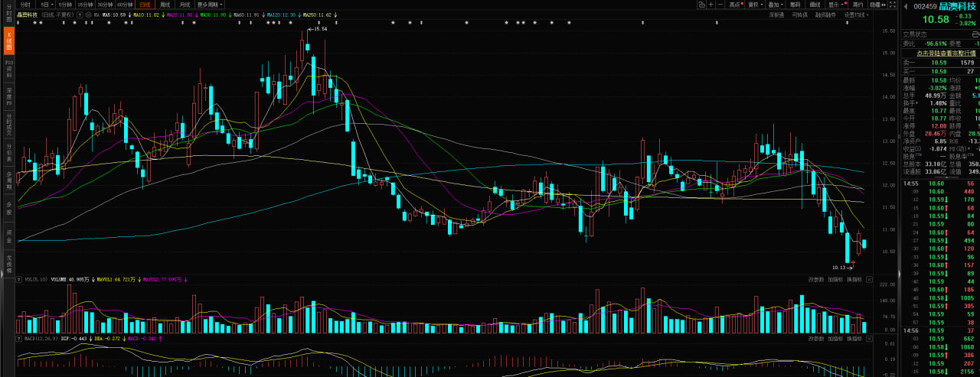Click 加指标 in the MACD panel
Screen dimensions: 980x377
tap(835, 338)
